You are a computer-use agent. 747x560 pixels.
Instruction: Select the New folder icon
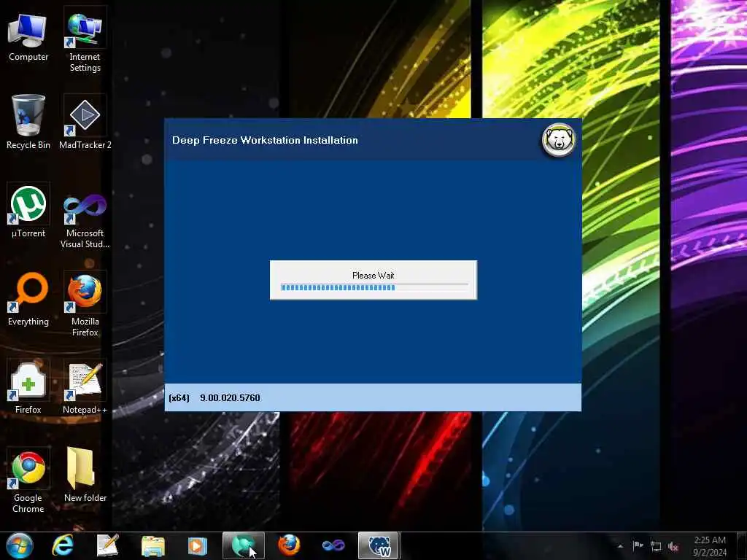[85, 475]
